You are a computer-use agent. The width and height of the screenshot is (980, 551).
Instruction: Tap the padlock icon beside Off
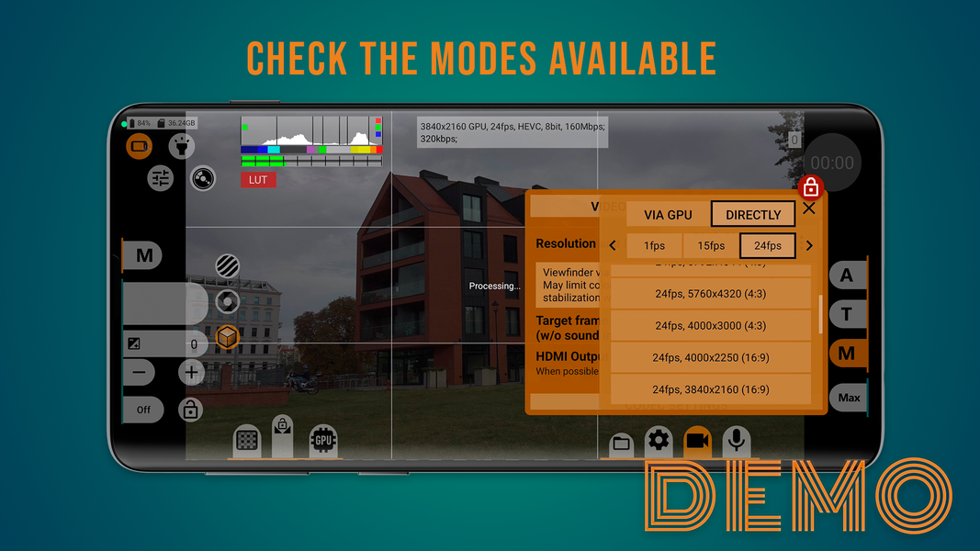pos(190,410)
